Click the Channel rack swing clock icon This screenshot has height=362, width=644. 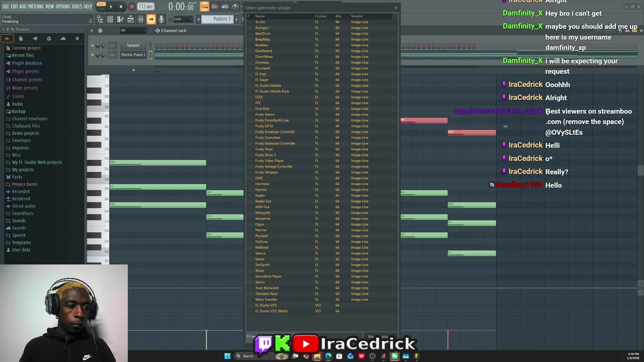click(100, 30)
